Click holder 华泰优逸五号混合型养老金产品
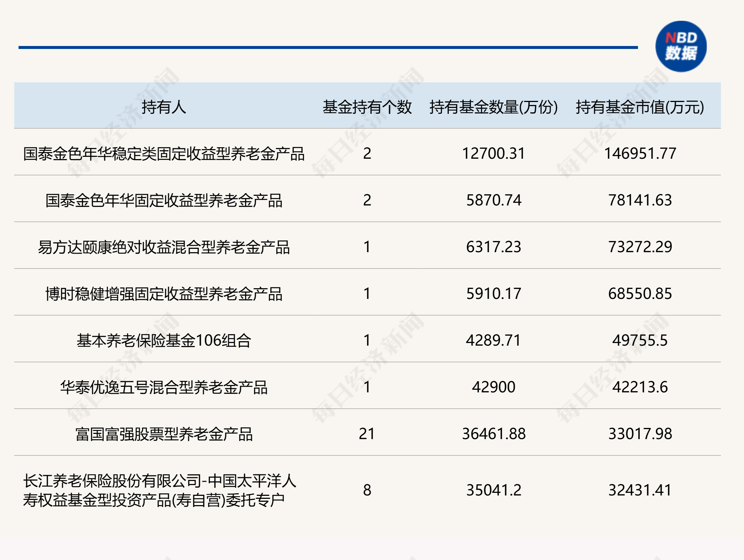This screenshot has height=560, width=744. pyautogui.click(x=164, y=387)
